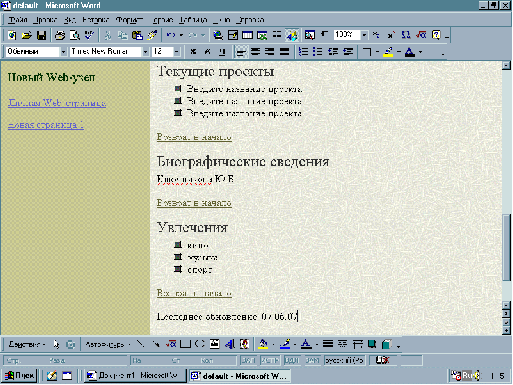The image size is (513, 385).
Task: Insert WordArt from the drawing toolbar
Action: coord(230,344)
